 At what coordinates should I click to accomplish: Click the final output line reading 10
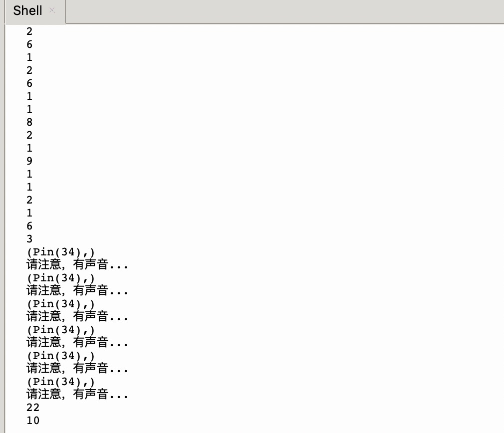(x=33, y=420)
